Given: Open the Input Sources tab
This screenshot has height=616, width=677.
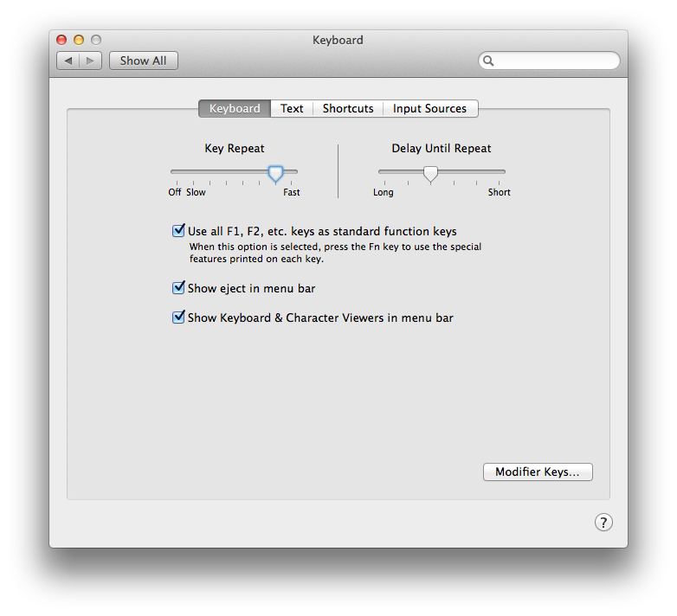Looking at the screenshot, I should coord(430,108).
